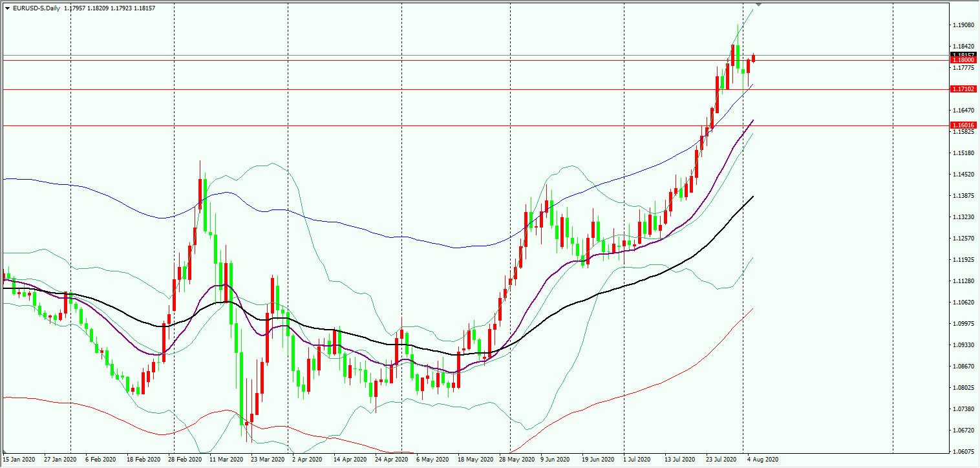Click the 1.08025 price scale value
The height and width of the screenshot is (468, 980).
tap(963, 388)
